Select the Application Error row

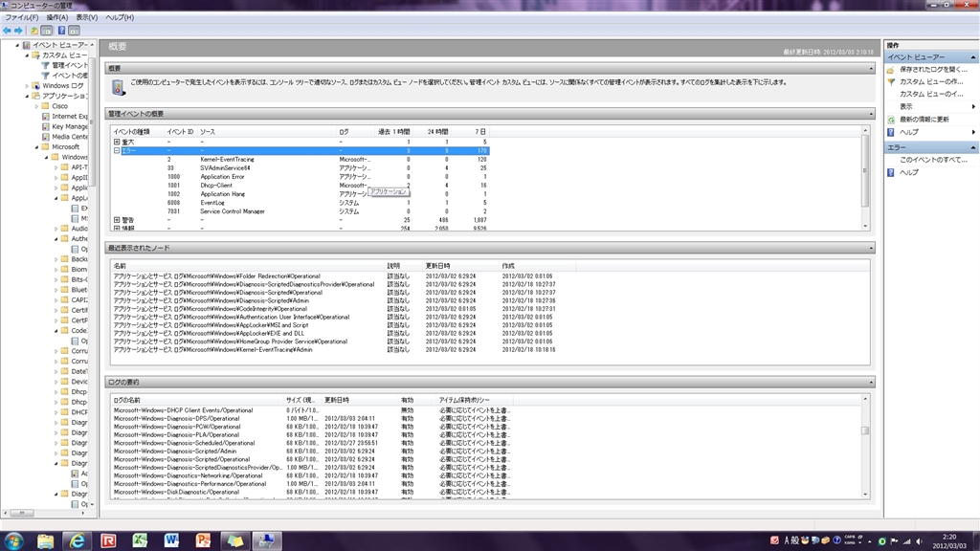tap(300, 177)
